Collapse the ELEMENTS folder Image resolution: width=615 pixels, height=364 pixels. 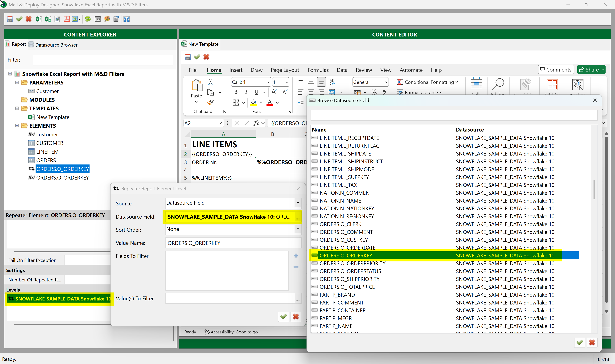17,126
